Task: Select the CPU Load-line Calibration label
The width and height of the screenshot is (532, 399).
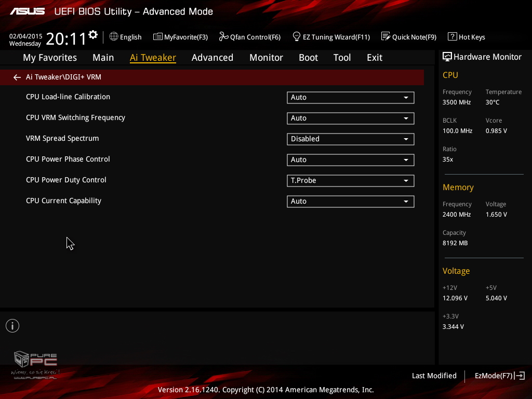Action: tap(68, 97)
